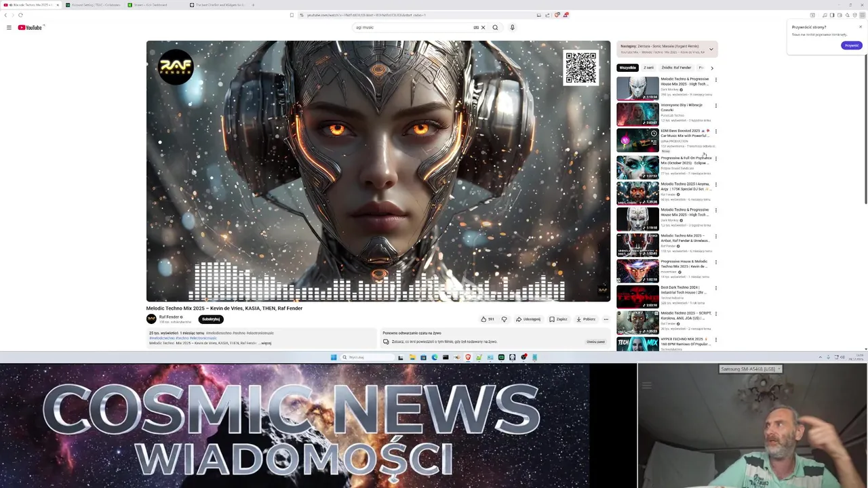
Task: Open chat replay panel (Otwórz panel)
Action: coord(595,342)
